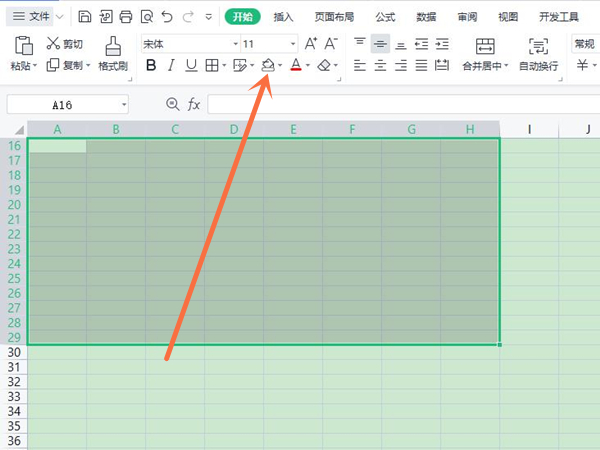Center text horizontally
Viewport: 600px width, 450px height.
click(380, 65)
